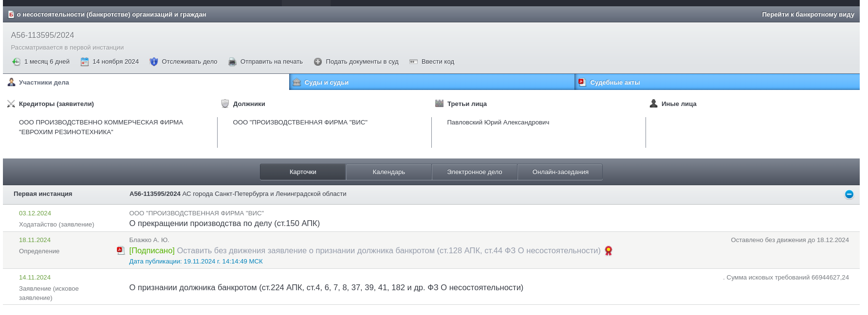Click Дата публикации: 19.11.2024 text

(196, 262)
